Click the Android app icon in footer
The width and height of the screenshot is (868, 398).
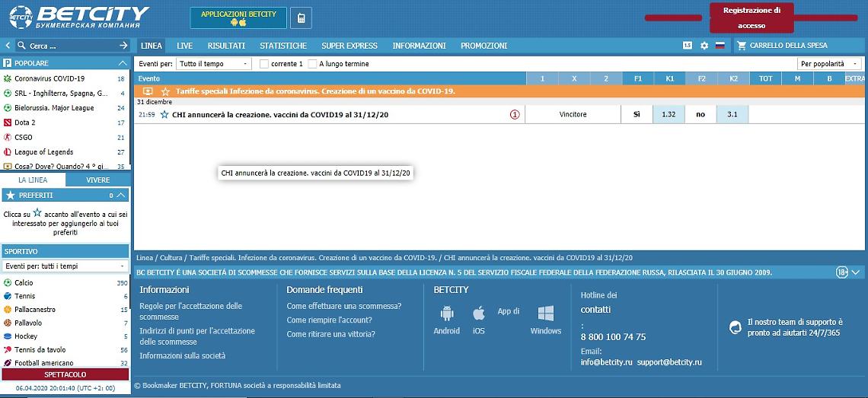click(447, 314)
